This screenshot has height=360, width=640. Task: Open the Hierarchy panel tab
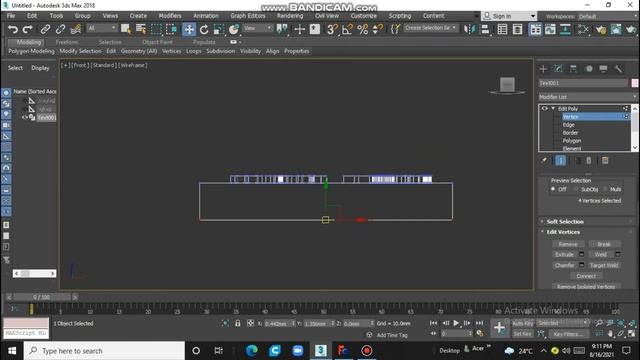(x=573, y=69)
